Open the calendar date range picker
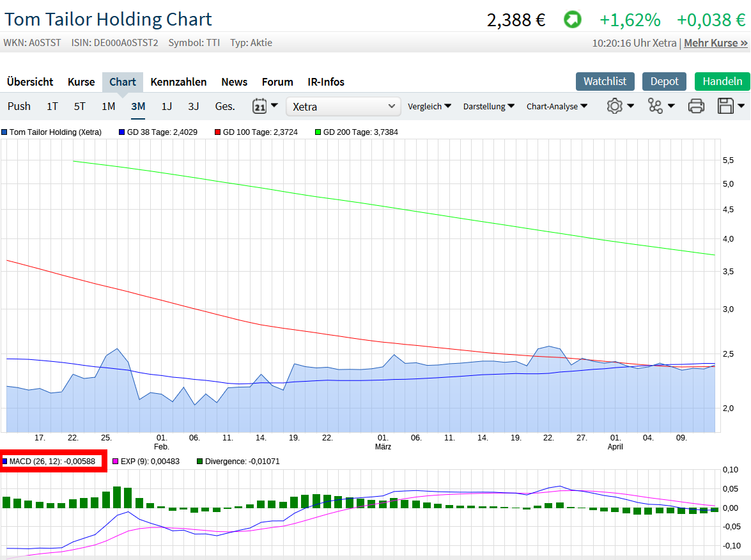Image resolution: width=751 pixels, height=560 pixels. 259,106
